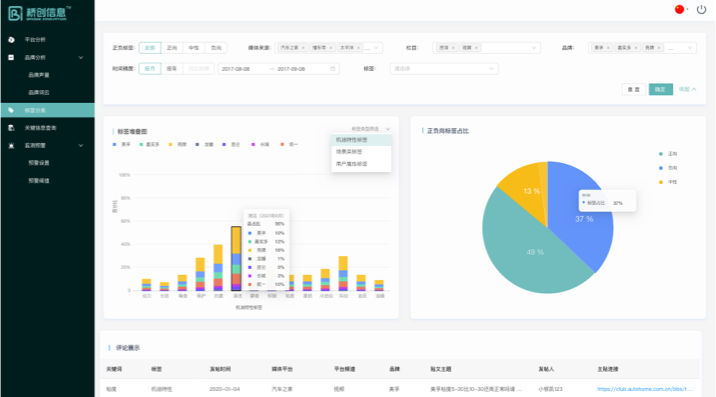This screenshot has height=397, width=716.
Task: Open the autohome forum link in comments table
Action: coord(645,389)
